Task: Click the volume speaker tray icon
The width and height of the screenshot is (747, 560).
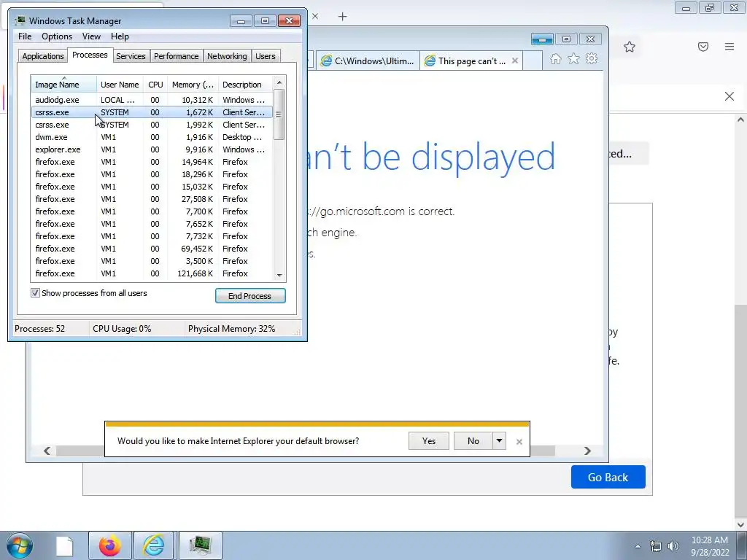Action: click(x=673, y=546)
